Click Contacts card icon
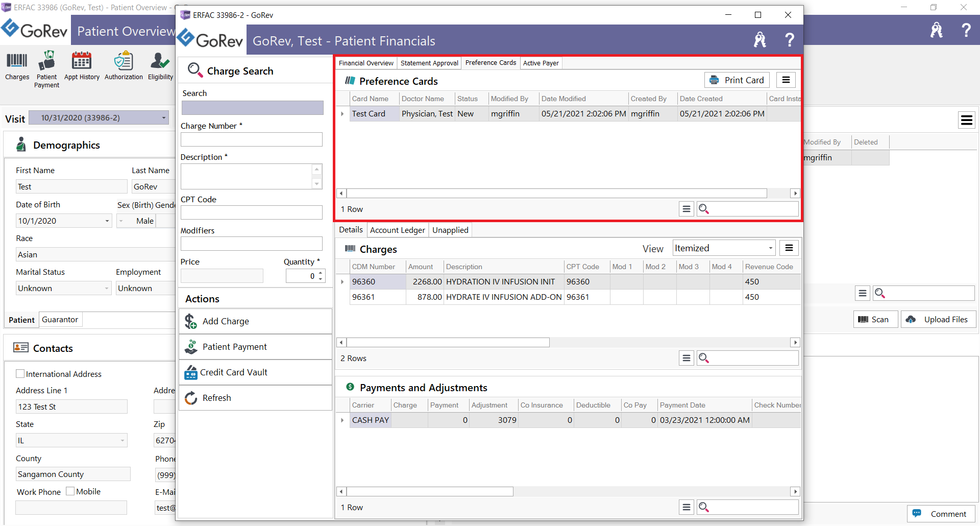The height and width of the screenshot is (526, 980). click(21, 348)
